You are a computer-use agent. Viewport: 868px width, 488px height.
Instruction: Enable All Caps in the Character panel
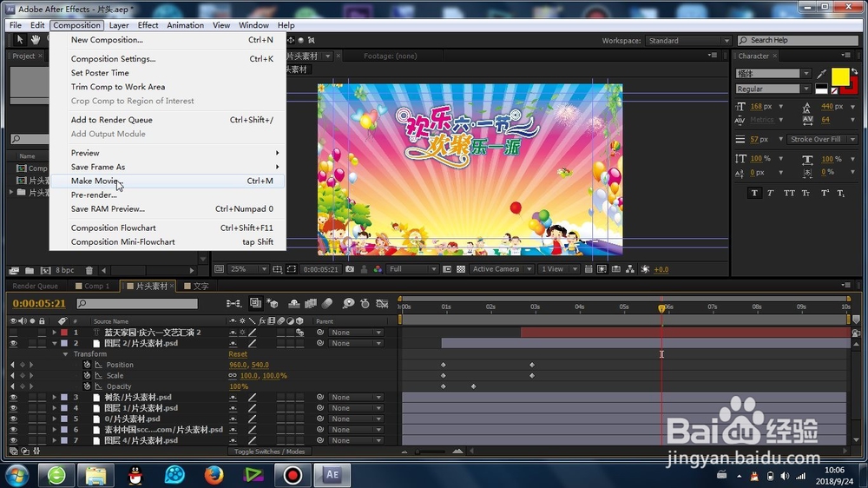click(789, 193)
